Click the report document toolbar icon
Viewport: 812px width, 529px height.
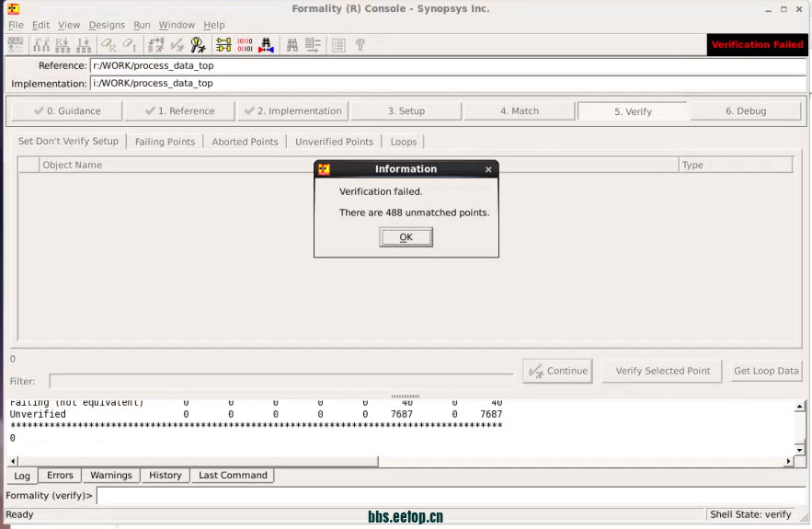tap(338, 44)
